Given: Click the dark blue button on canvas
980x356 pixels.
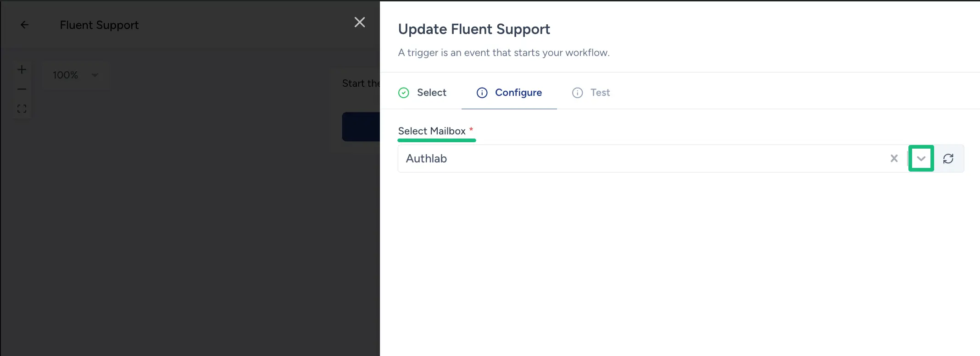Looking at the screenshot, I should click(x=361, y=127).
